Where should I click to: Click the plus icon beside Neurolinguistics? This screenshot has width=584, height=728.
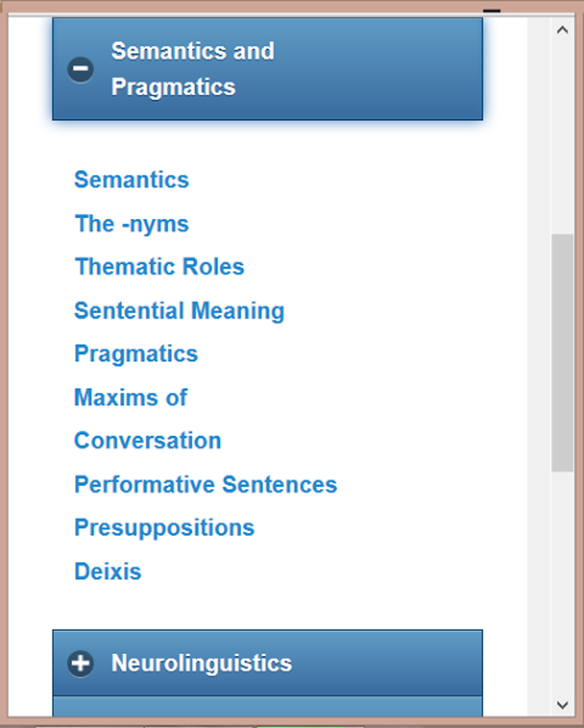[x=81, y=663]
